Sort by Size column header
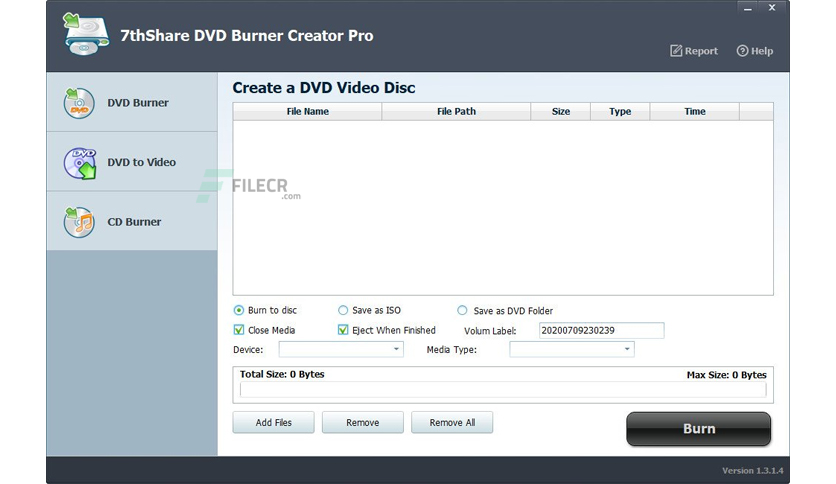Viewport: 836px width, 484px height. (561, 111)
